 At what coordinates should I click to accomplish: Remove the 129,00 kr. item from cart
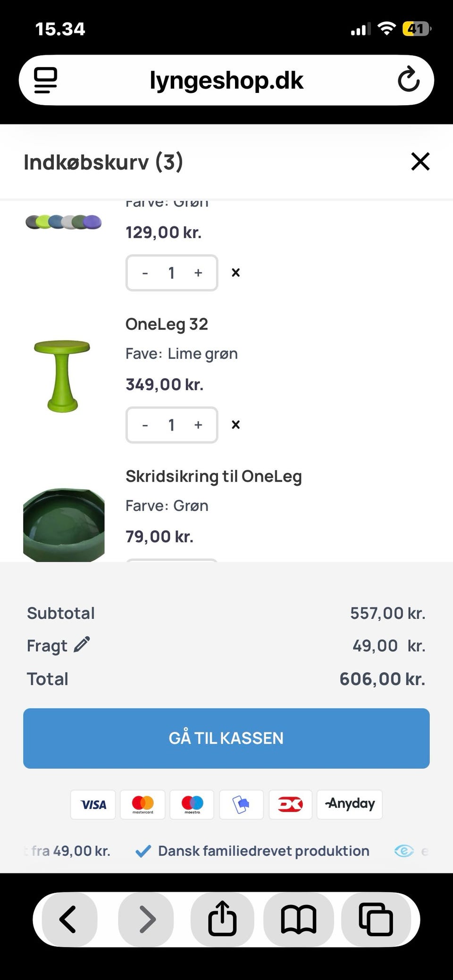coord(236,273)
